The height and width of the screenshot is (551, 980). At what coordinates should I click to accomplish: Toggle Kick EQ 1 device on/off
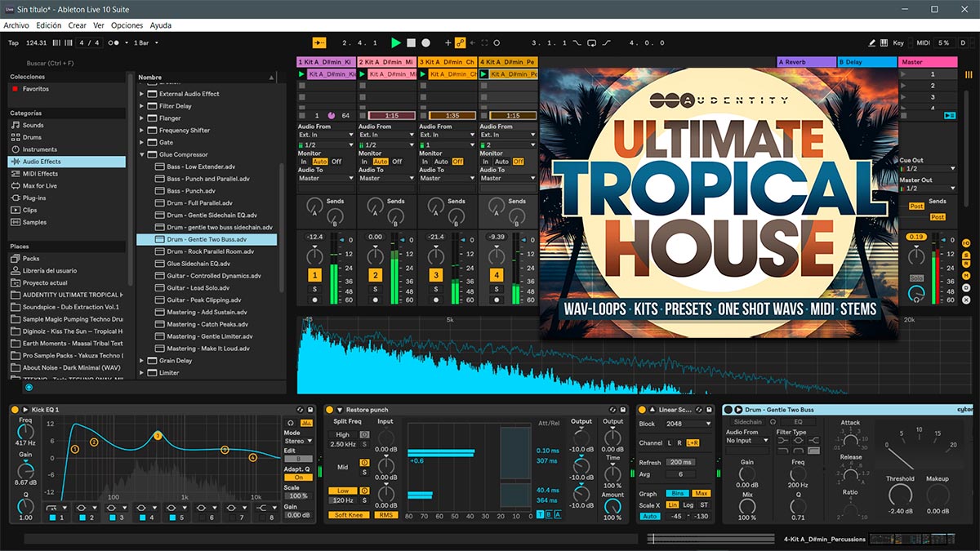[x=16, y=410]
